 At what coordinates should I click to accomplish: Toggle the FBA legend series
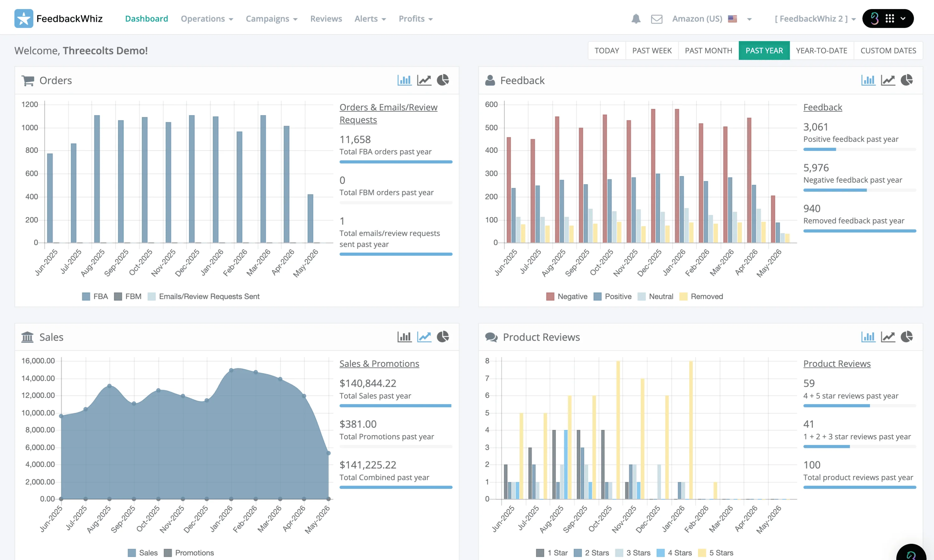[x=95, y=296]
